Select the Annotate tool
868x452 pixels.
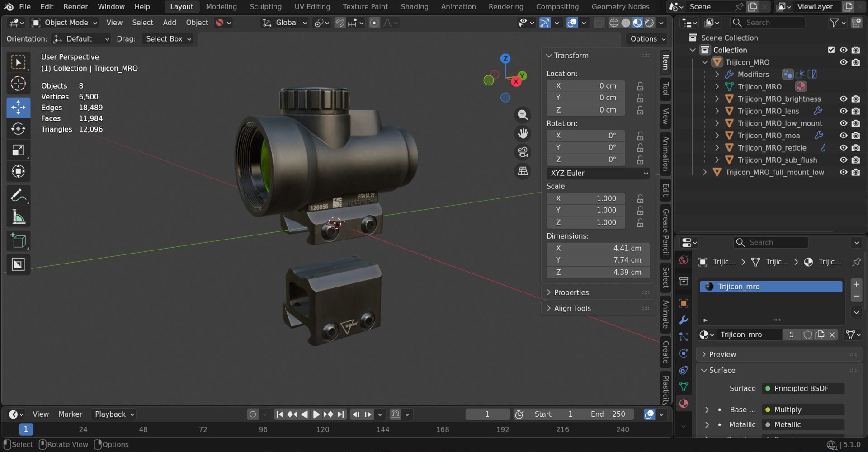18,195
